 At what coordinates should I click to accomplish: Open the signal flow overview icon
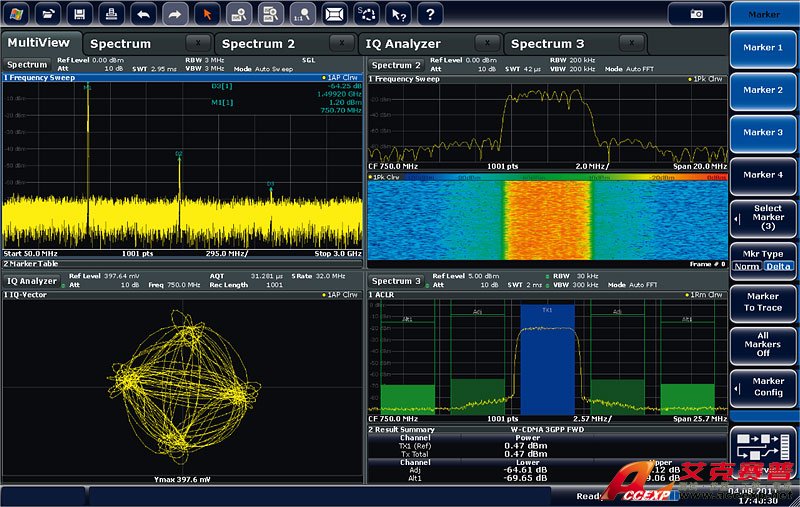click(762, 449)
